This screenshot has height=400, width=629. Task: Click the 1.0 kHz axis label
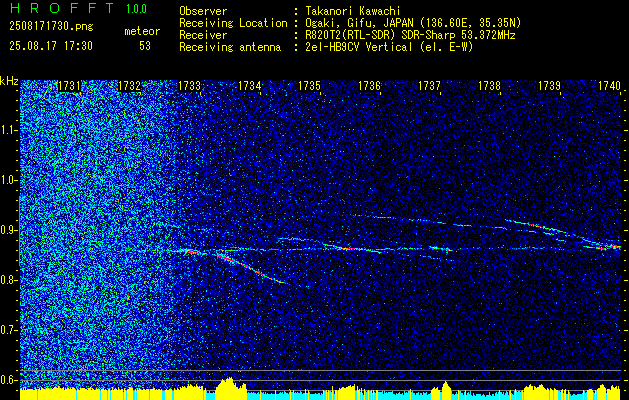tap(8, 180)
